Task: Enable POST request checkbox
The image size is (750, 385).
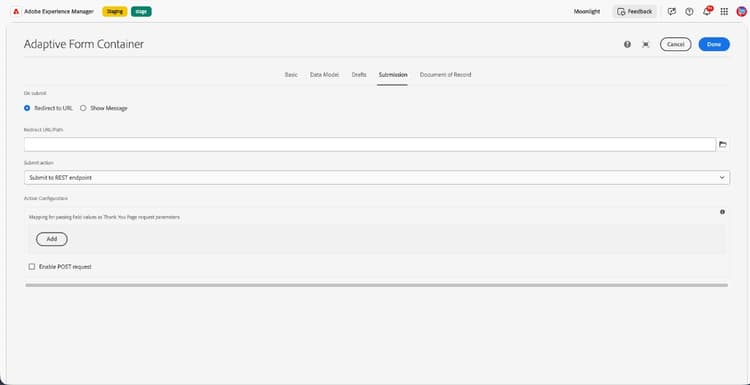Action: 32,267
